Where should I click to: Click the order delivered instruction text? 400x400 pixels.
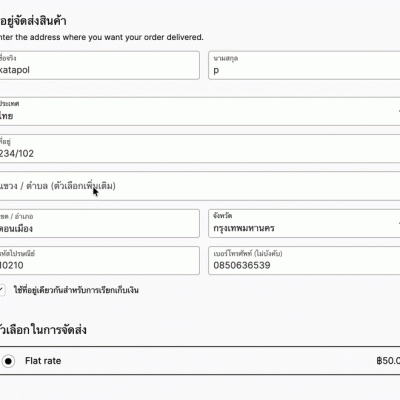(101, 37)
